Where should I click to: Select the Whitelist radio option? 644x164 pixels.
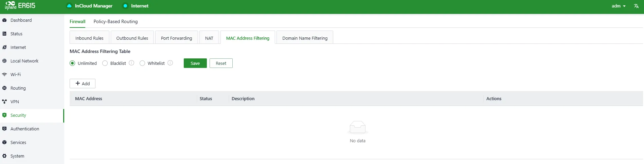[142, 63]
